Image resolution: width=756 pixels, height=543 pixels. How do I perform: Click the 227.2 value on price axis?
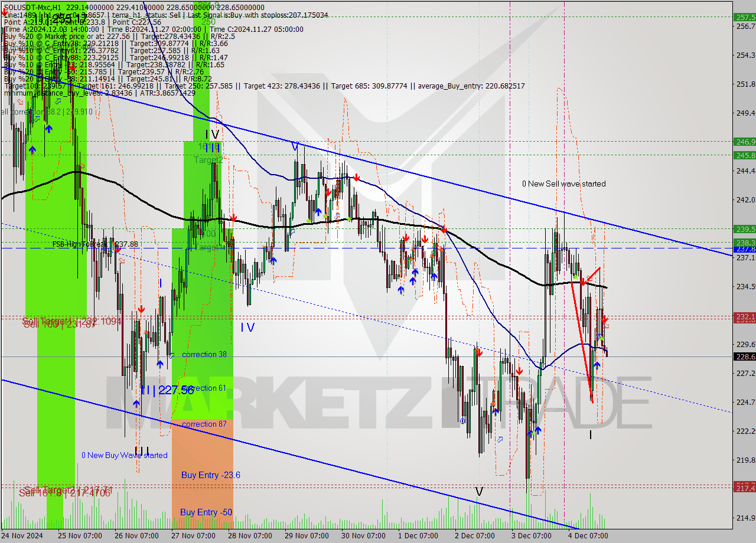745,373
